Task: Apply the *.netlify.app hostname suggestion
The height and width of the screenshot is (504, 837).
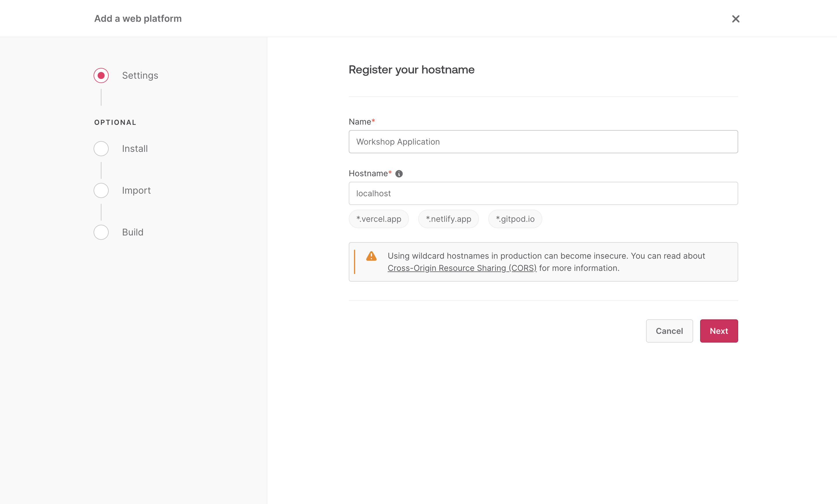Action: [x=448, y=219]
